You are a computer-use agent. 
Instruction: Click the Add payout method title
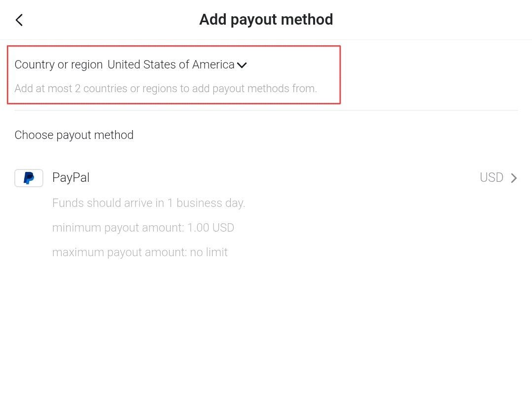click(x=266, y=20)
